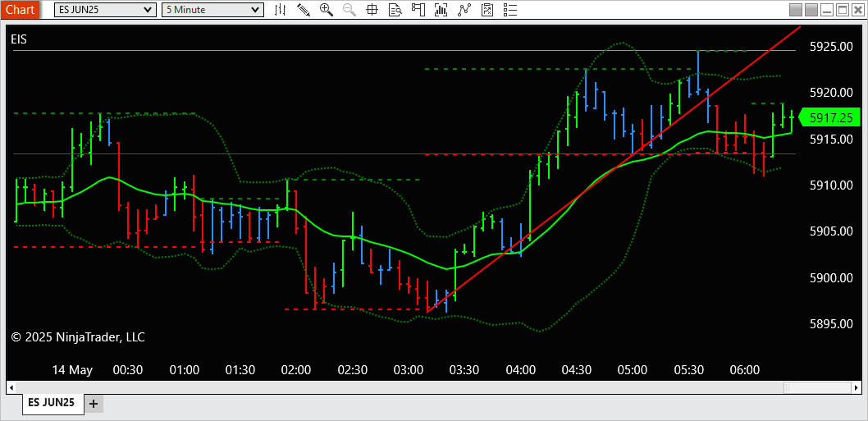This screenshot has height=421, width=868.
Task: Click the 14 May date label
Action: click(72, 369)
